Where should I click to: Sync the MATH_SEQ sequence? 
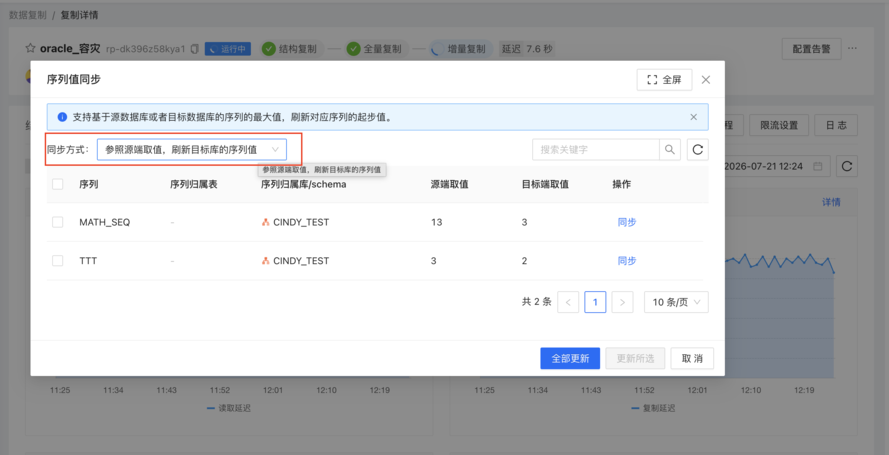coord(626,222)
